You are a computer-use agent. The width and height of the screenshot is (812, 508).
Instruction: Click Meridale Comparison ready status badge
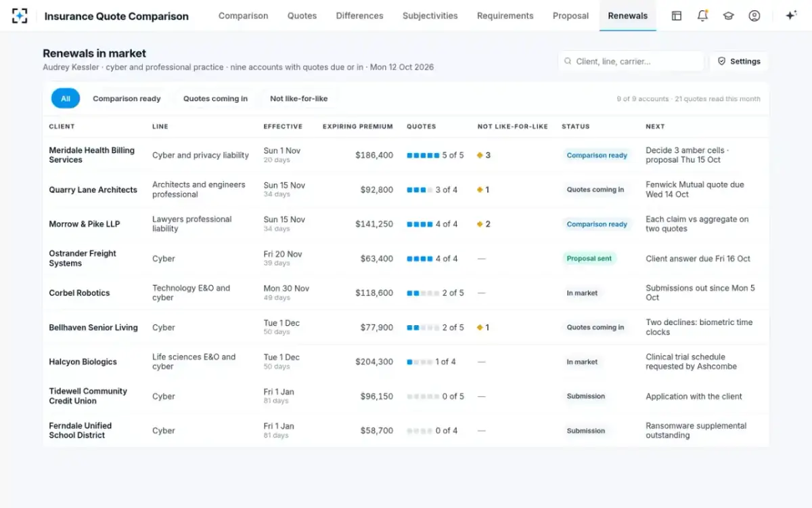click(x=597, y=155)
